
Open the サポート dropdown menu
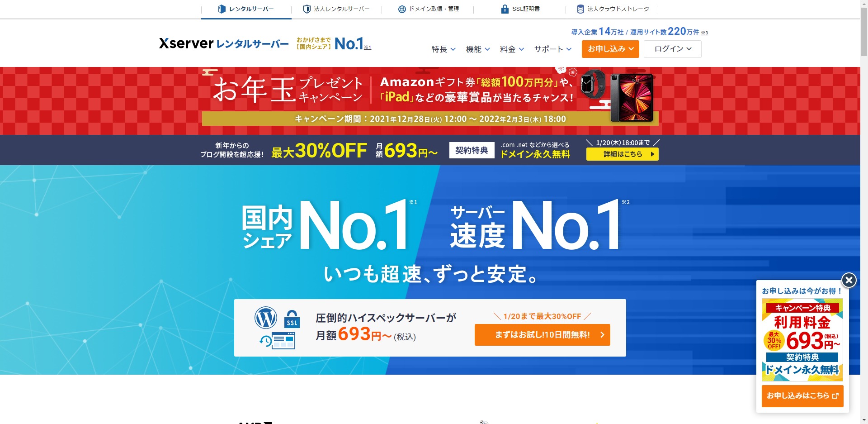tap(553, 49)
